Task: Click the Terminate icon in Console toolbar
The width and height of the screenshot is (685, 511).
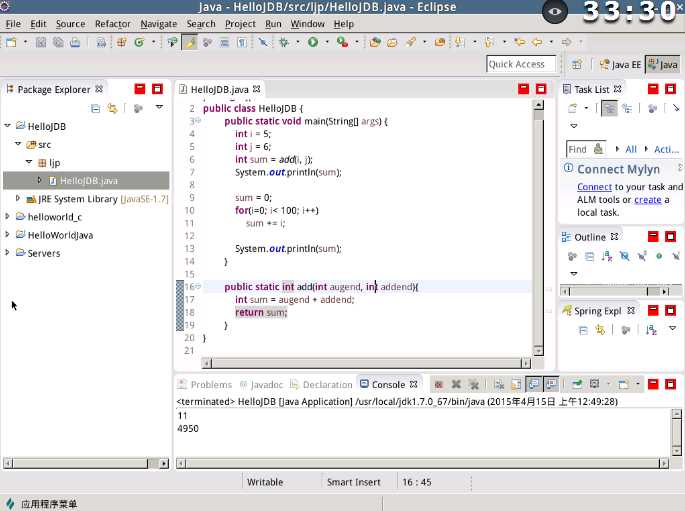Action: click(x=439, y=384)
